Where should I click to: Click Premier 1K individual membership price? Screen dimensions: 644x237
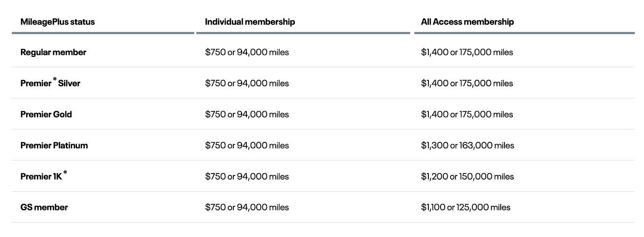pos(247,176)
